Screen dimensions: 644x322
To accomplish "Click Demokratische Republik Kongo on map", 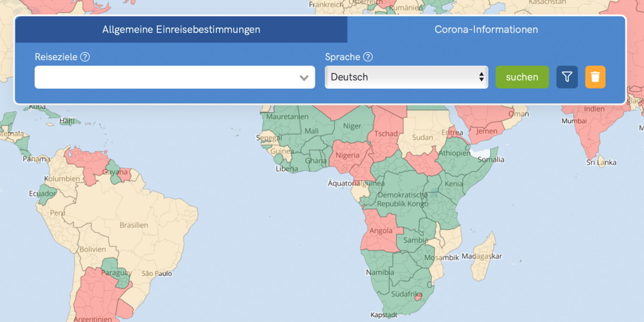I will pos(402,199).
